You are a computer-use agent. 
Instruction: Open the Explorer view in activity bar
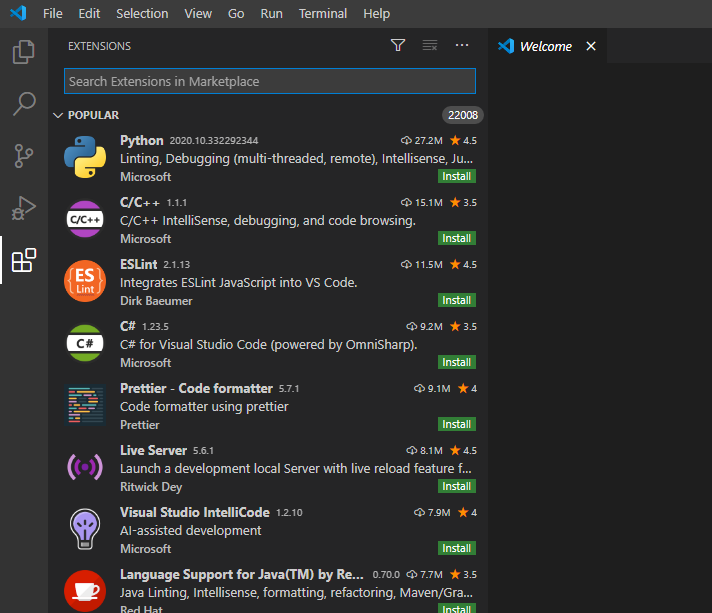click(x=24, y=51)
